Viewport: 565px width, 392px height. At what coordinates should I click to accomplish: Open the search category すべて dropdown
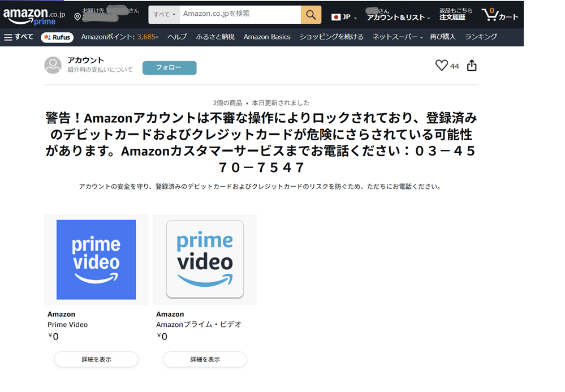(165, 15)
